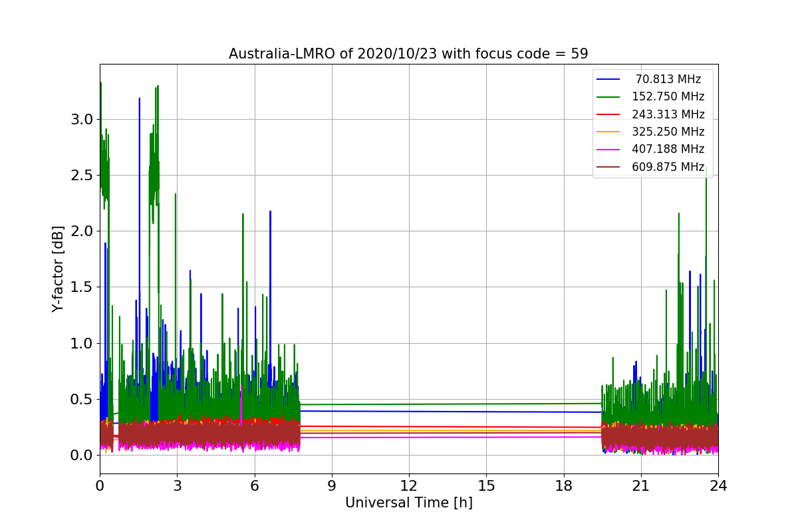Click the 3.0 y-axis tick label
798x532 pixels.
tap(82, 120)
